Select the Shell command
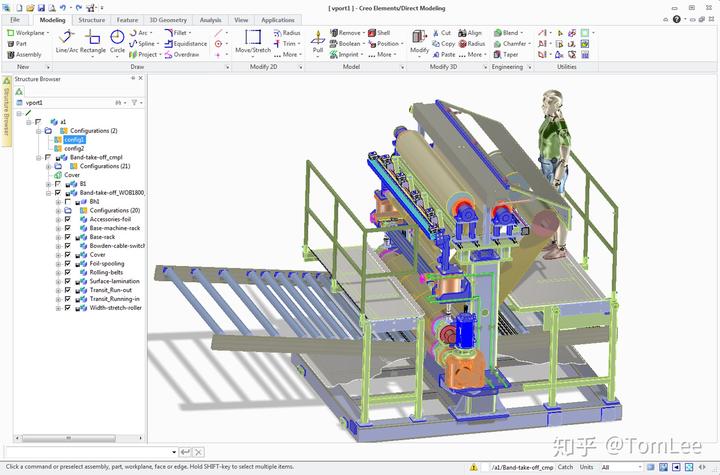720x475 pixels. 379,33
